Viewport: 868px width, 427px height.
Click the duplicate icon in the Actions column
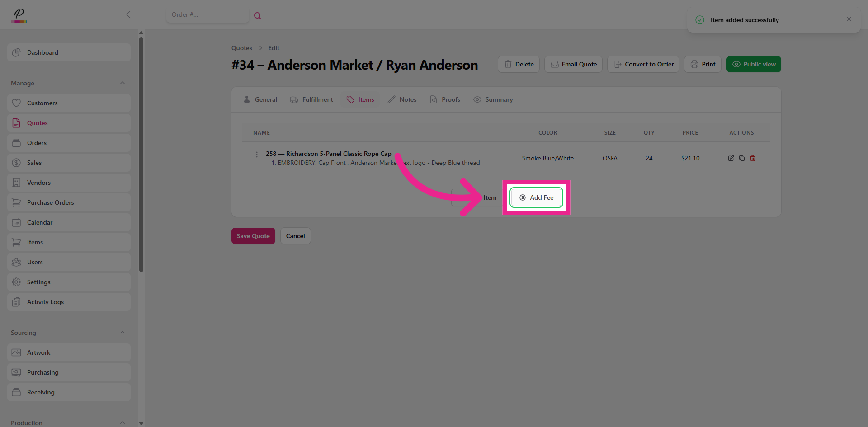click(x=742, y=158)
